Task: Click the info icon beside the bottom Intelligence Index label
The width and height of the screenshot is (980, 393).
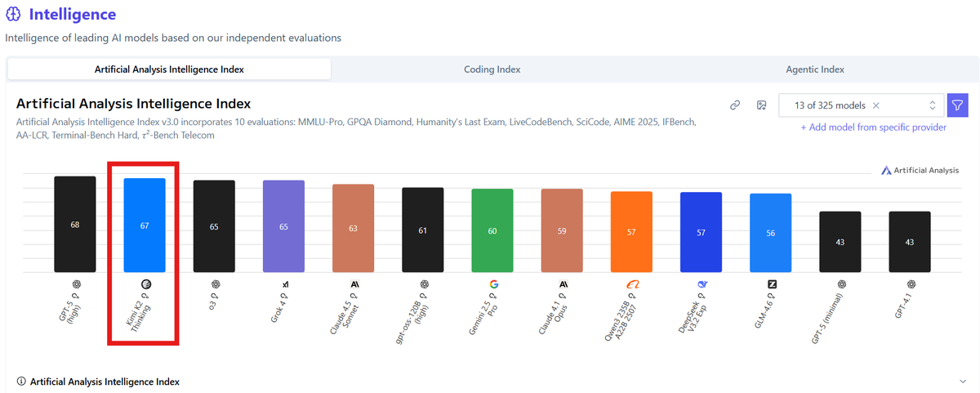Action: [x=20, y=382]
